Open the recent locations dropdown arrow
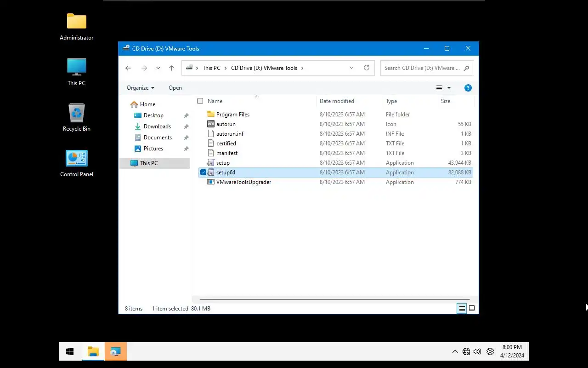The image size is (588, 368). [158, 68]
